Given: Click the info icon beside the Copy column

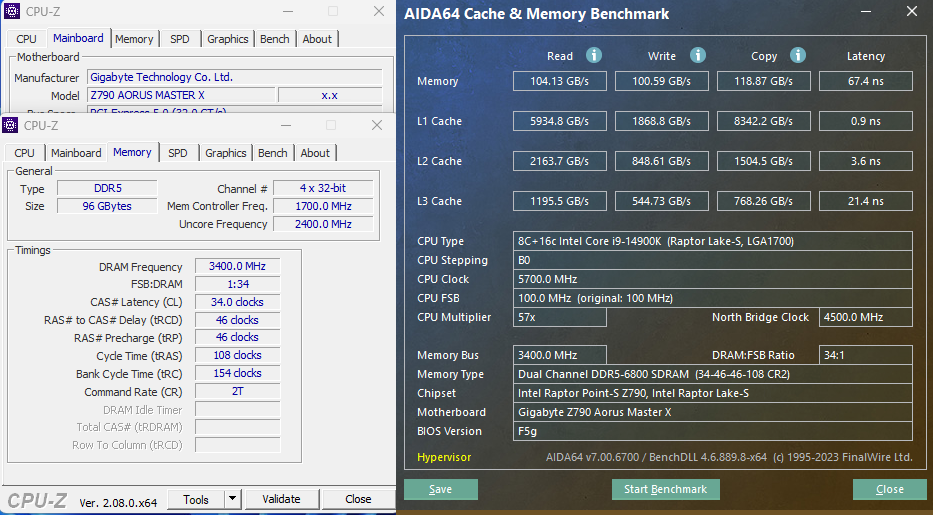Looking at the screenshot, I should [x=798, y=56].
